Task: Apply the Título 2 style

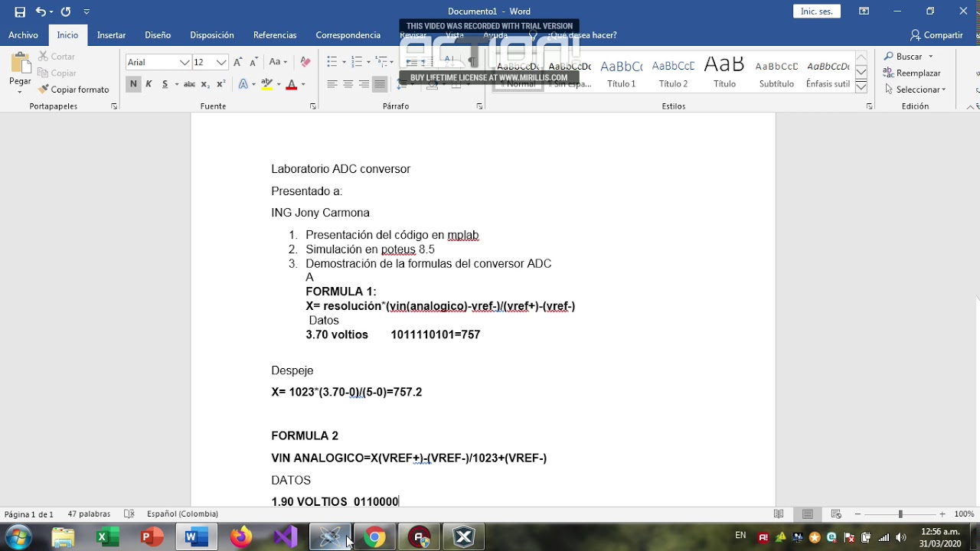Action: pyautogui.click(x=673, y=73)
